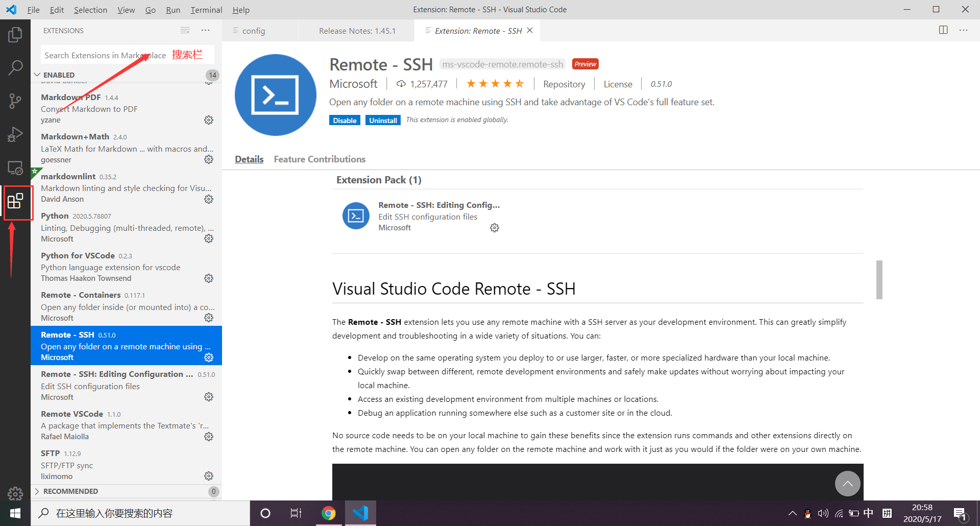Disable the Remote - SSH extension
Image resolution: width=980 pixels, height=526 pixels.
click(x=345, y=121)
